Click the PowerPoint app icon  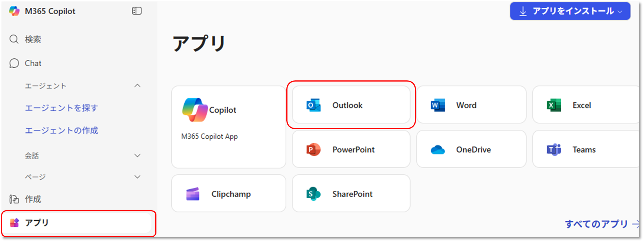click(313, 150)
